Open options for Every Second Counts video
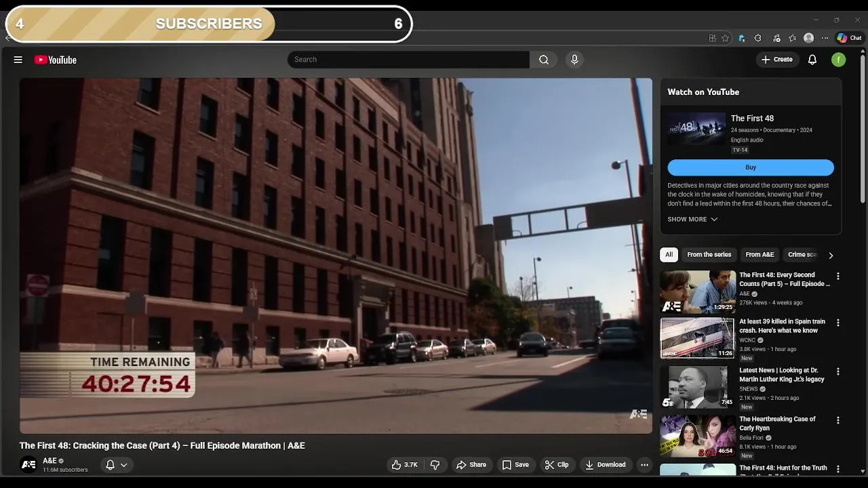Image resolution: width=868 pixels, height=488 pixels. click(838, 277)
